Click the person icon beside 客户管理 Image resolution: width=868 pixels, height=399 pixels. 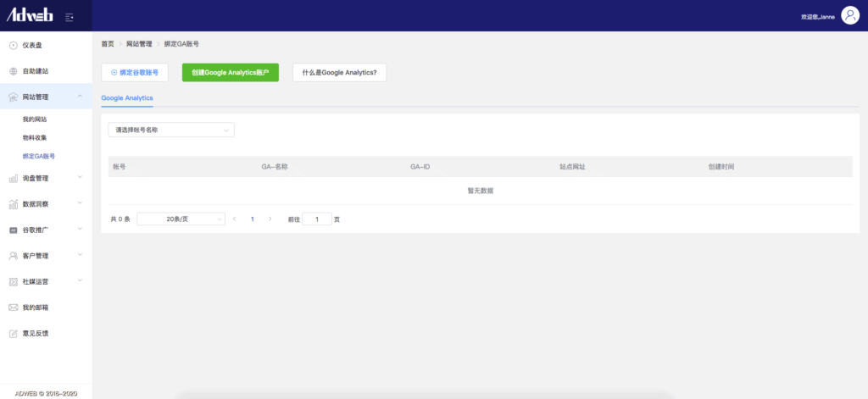tap(13, 255)
